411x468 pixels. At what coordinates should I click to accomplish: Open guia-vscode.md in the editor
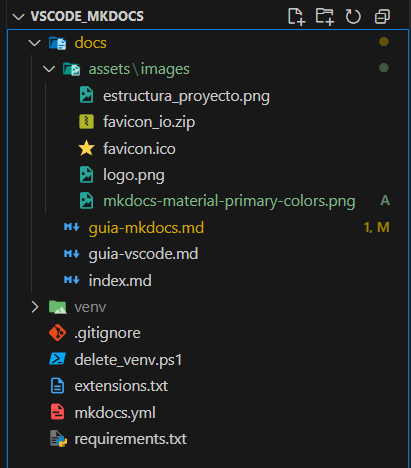[208, 254]
